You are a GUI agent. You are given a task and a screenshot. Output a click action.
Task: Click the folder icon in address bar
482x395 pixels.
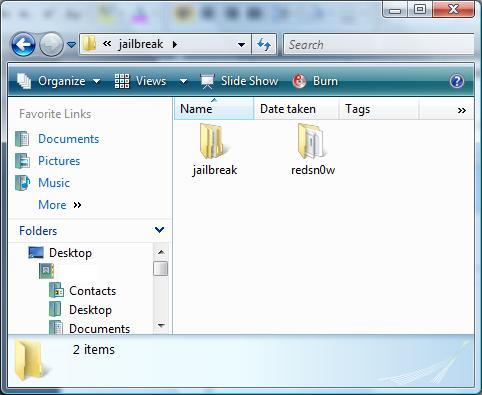89,44
